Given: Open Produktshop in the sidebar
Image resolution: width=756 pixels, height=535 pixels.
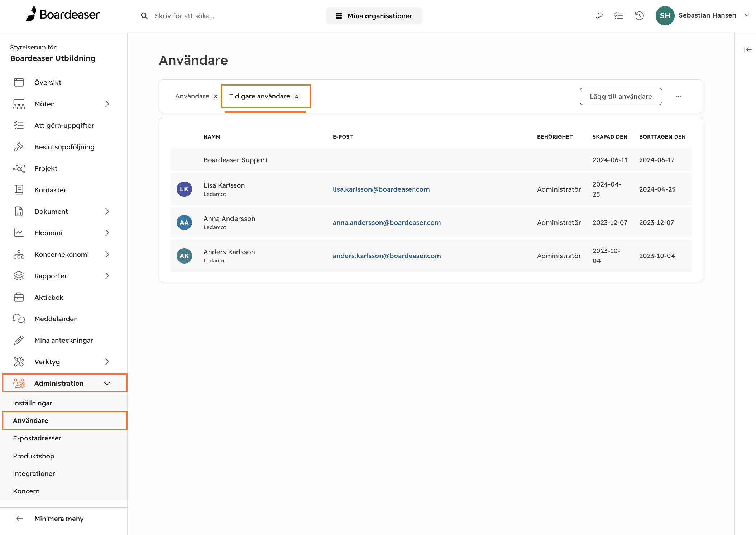Looking at the screenshot, I should pos(34,456).
